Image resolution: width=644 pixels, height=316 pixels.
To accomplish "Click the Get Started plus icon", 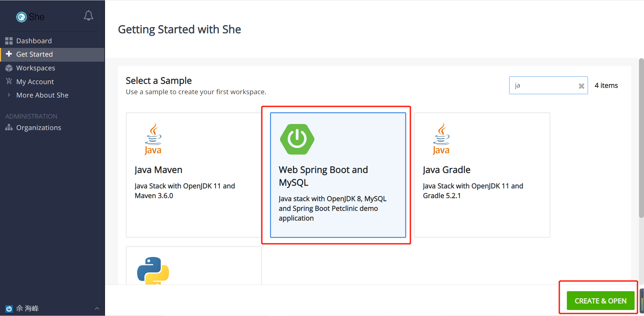I will [x=9, y=54].
